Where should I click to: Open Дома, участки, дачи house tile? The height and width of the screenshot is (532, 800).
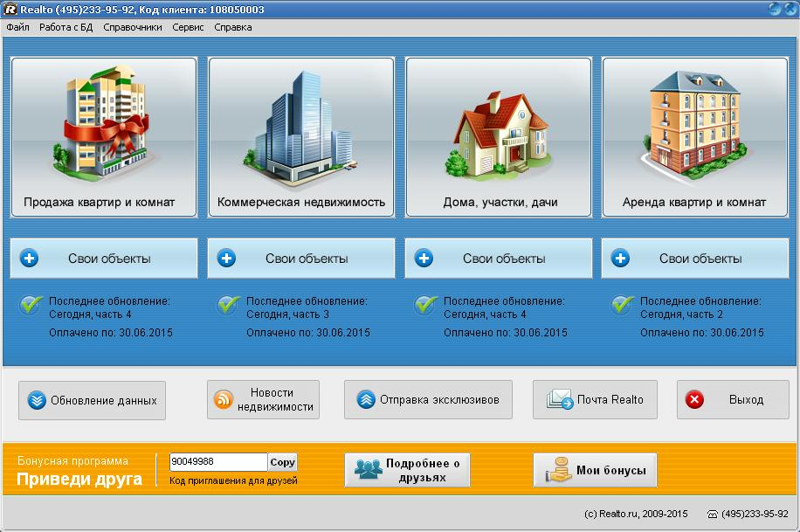click(x=499, y=137)
